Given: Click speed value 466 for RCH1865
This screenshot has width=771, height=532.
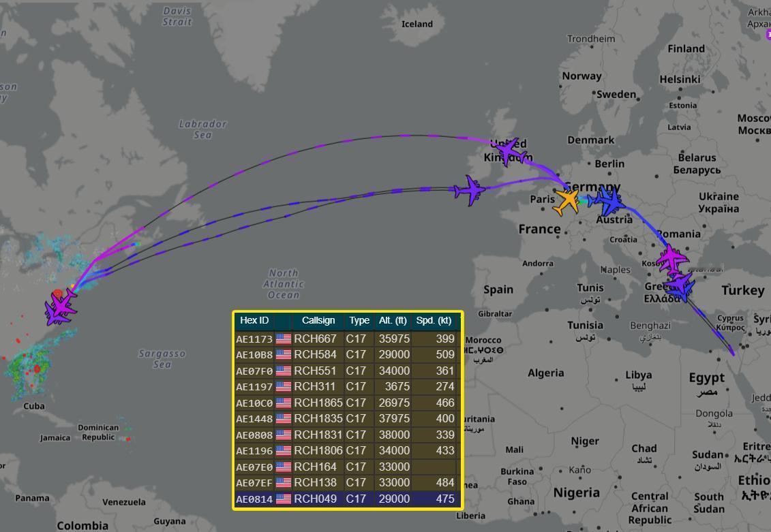Looking at the screenshot, I should coord(445,403).
